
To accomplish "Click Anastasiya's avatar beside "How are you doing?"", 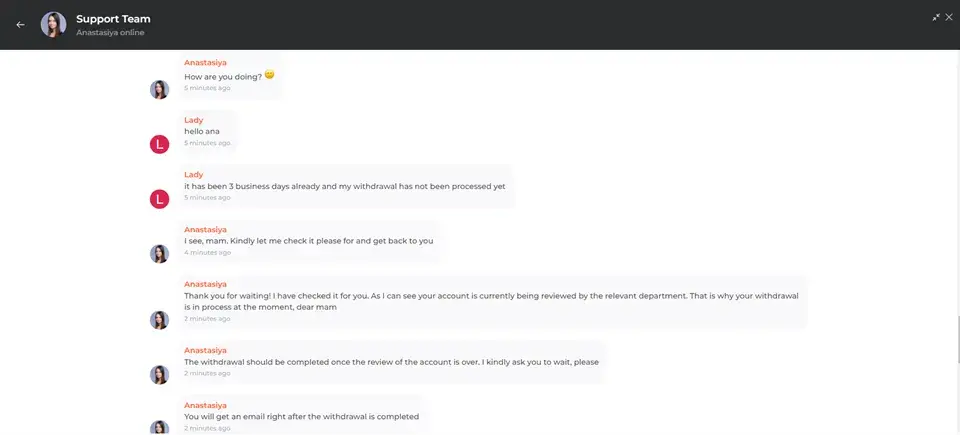I will tap(159, 90).
